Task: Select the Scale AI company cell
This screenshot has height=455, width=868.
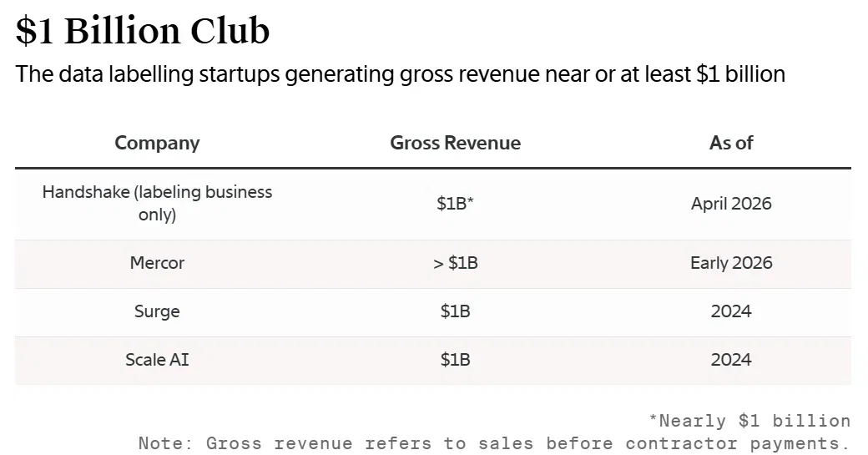Action: 157,360
